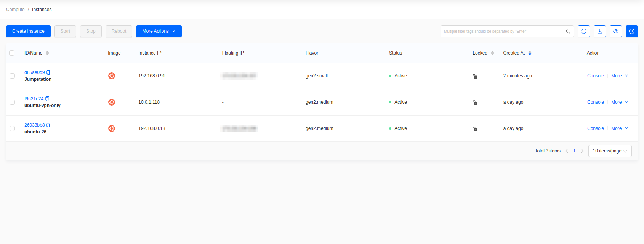Screen dimensions: 644x244
Task: Click the search magnifier icon
Action: 568,32
